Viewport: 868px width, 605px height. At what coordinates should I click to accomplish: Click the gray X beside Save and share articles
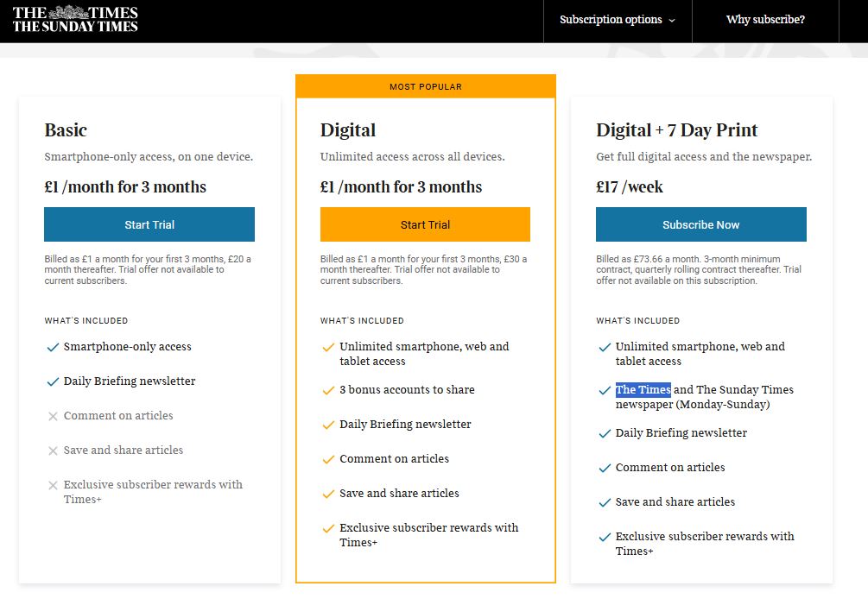coord(51,450)
